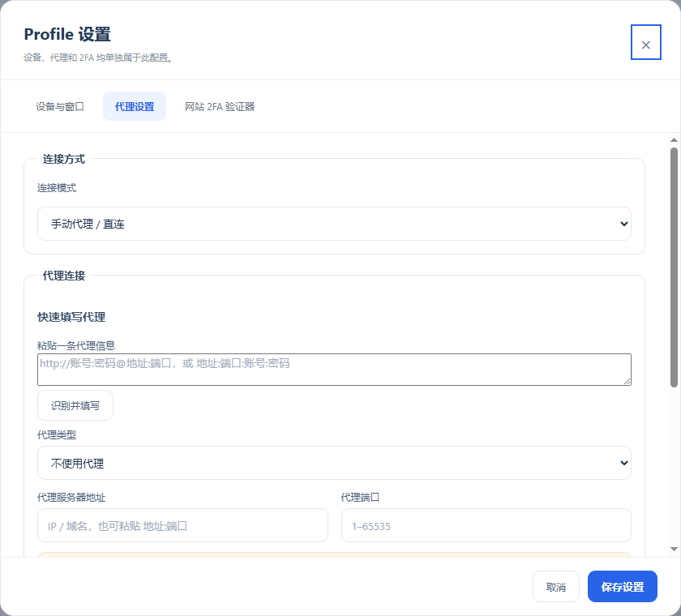
Task: Expand the 代理类型 dropdown showing 不使用代理
Action: 334,463
